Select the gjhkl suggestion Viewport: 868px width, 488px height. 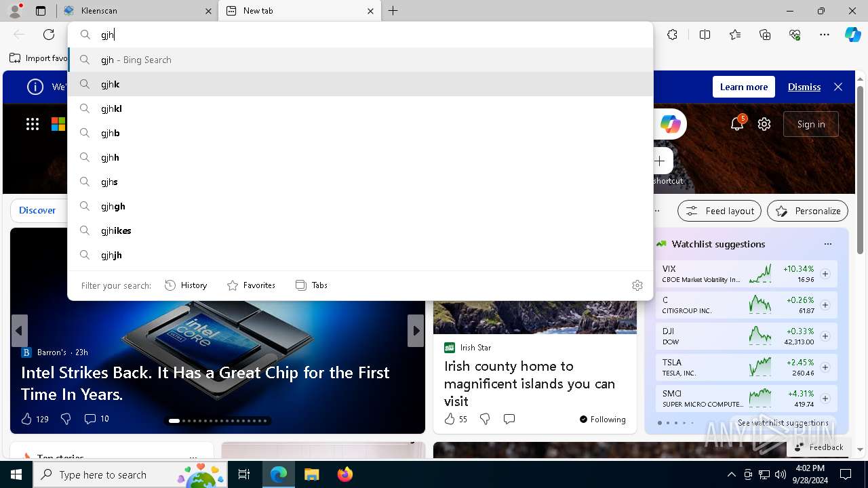tap(360, 108)
